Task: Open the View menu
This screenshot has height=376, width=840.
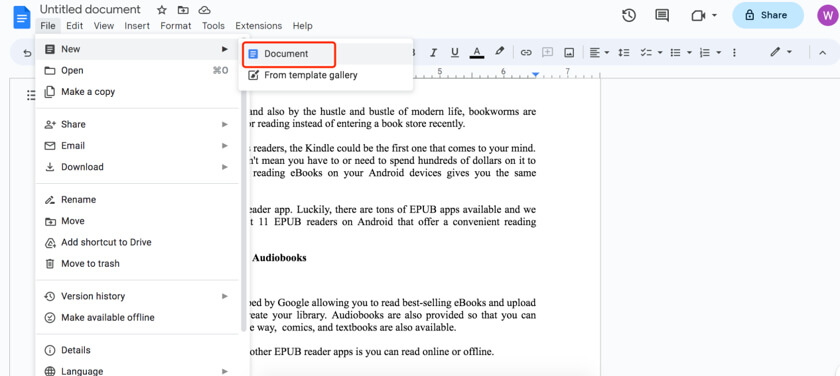Action: coord(104,26)
